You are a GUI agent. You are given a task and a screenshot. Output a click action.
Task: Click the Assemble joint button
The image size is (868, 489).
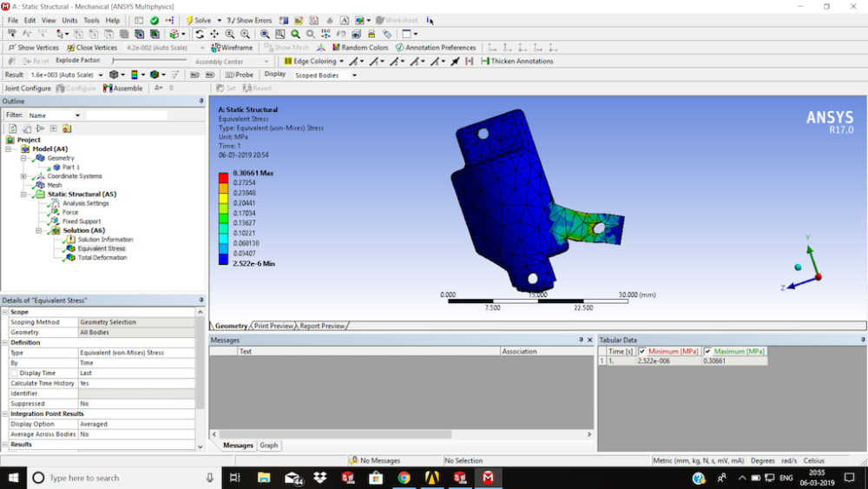coord(123,88)
